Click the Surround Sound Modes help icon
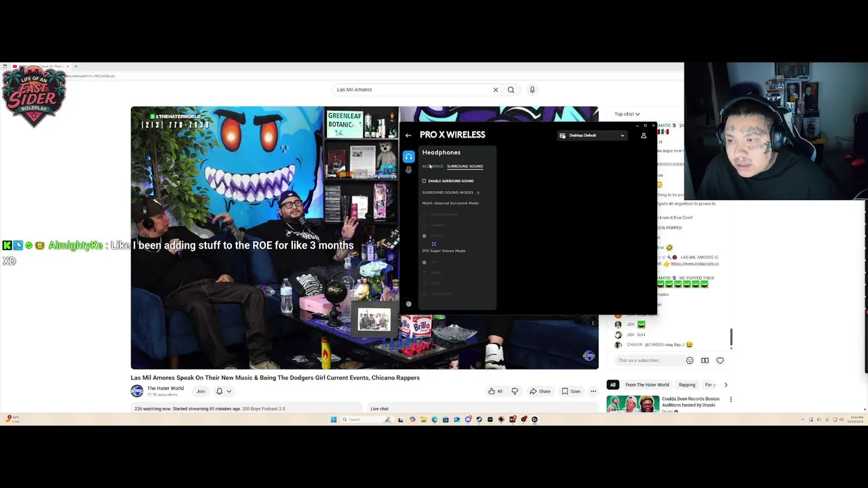The height and width of the screenshot is (488, 868). [x=478, y=192]
